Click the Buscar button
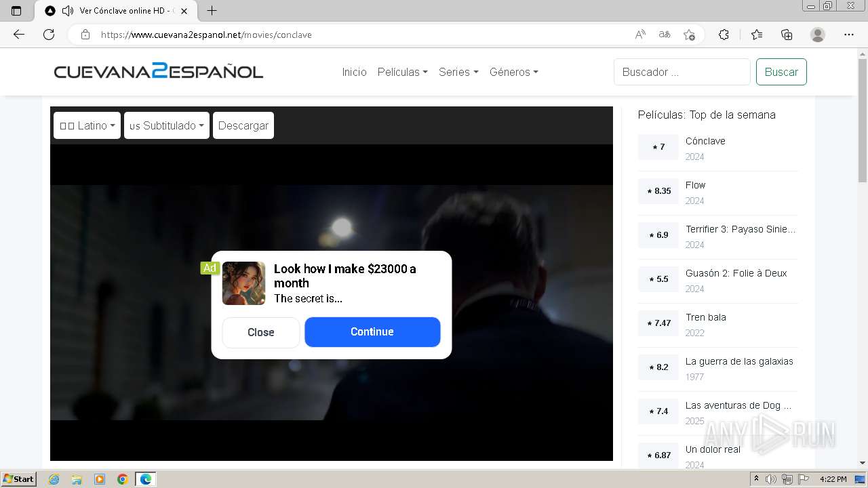 [781, 72]
